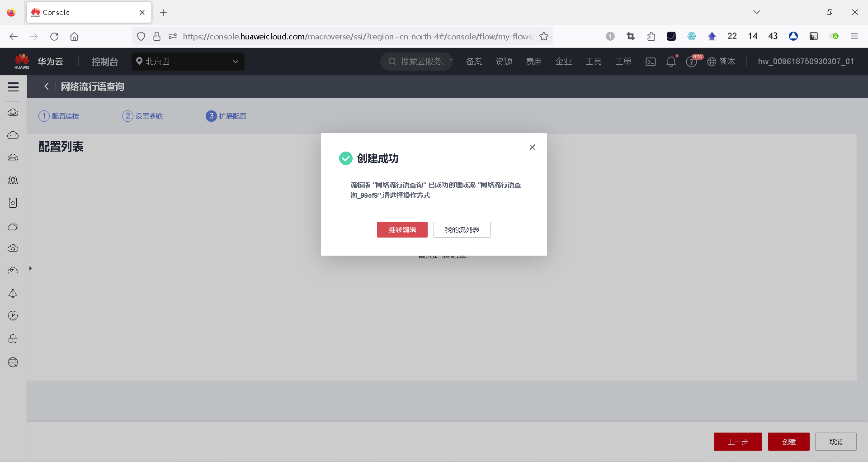Close the 创建成功 dialog
The image size is (868, 462).
tap(533, 147)
